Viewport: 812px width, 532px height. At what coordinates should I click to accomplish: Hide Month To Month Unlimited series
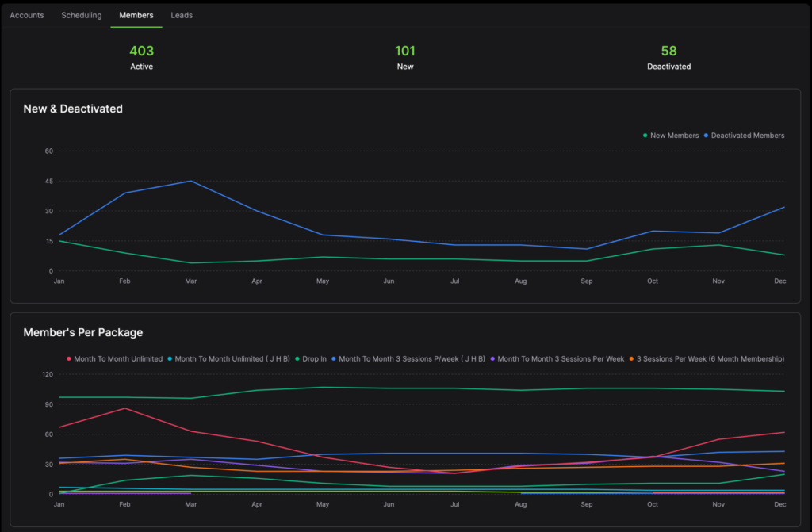pos(117,359)
